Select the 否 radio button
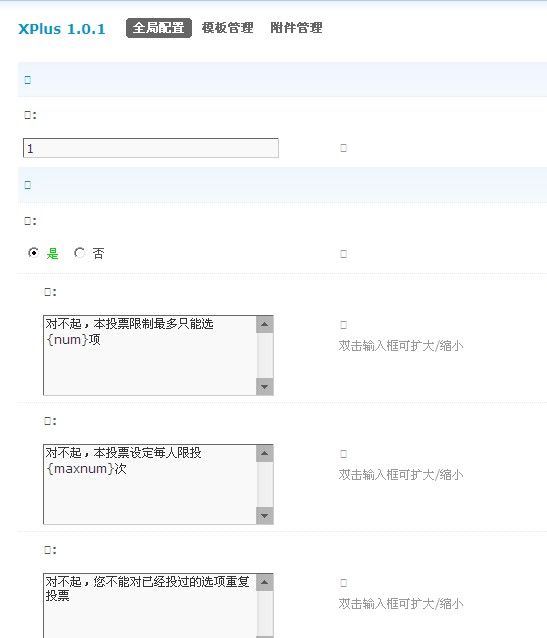The height and width of the screenshot is (638, 547). click(79, 253)
